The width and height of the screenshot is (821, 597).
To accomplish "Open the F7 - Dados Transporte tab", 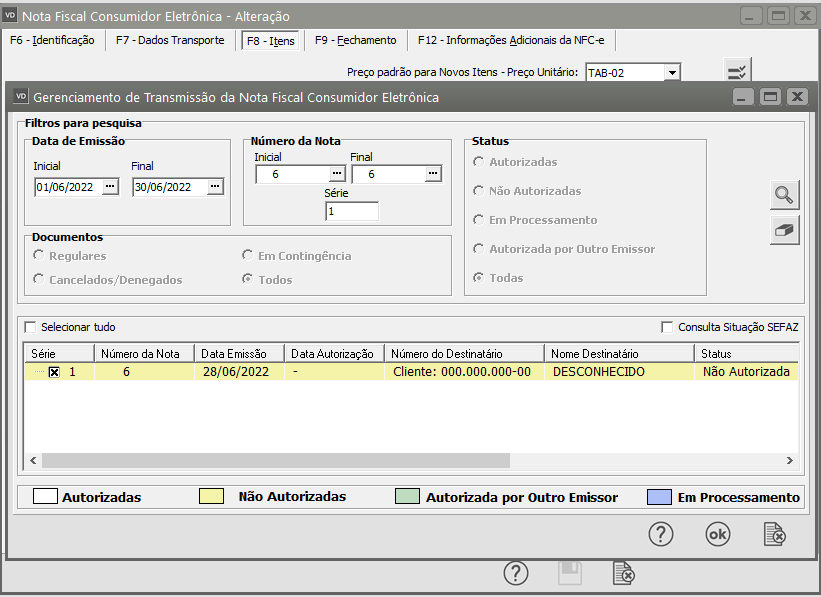I will 169,40.
